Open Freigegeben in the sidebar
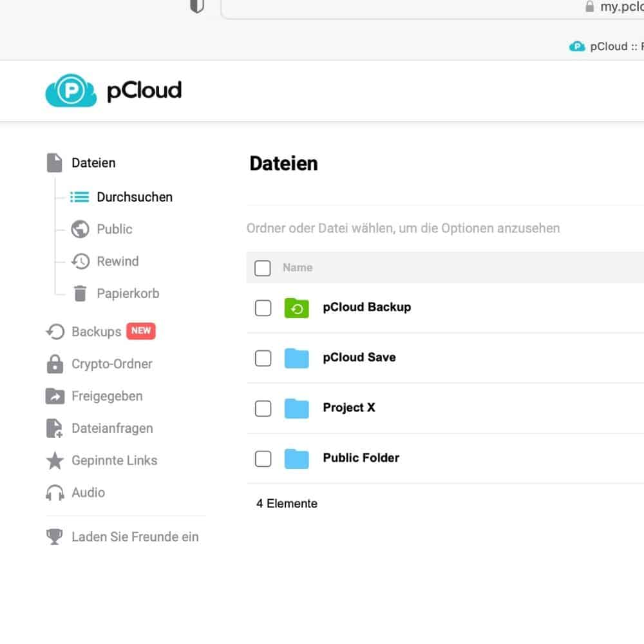This screenshot has height=644, width=644. point(107,396)
